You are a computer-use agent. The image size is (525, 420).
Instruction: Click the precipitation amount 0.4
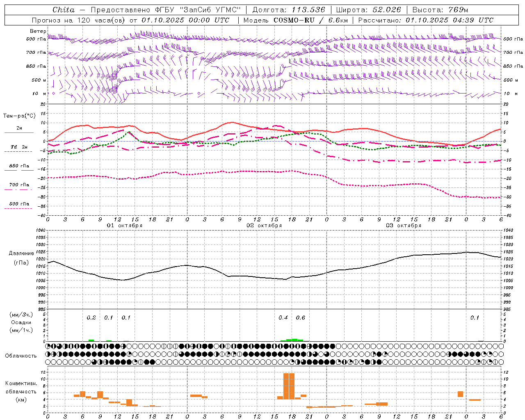(x=283, y=318)
